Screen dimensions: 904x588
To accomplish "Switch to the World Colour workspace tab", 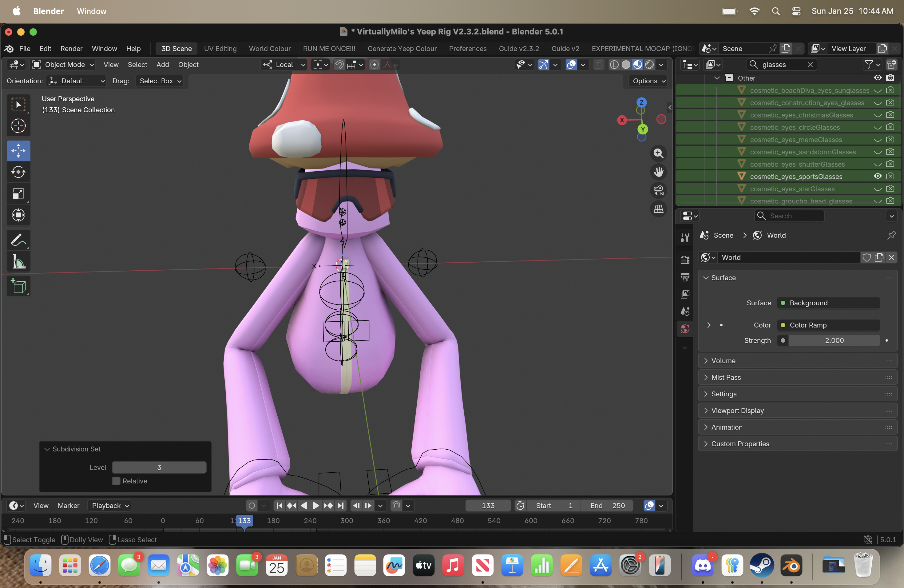I will (270, 49).
